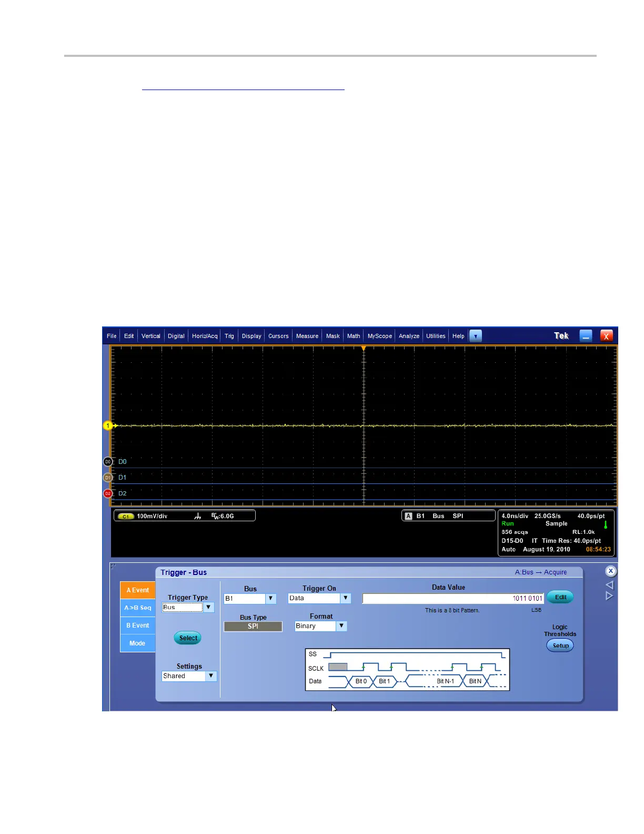Click the green acquisition status indicator icon
The width and height of the screenshot is (644, 834).
pos(606,525)
